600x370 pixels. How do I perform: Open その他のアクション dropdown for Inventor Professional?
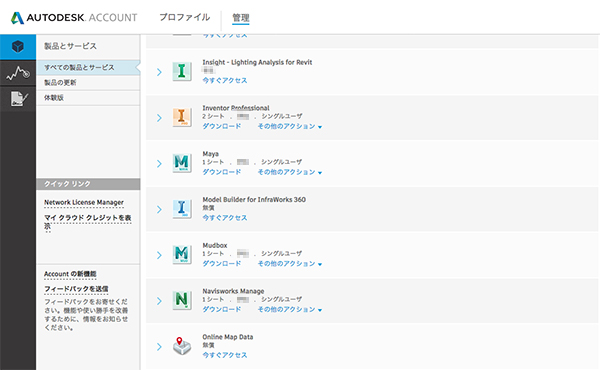point(290,126)
